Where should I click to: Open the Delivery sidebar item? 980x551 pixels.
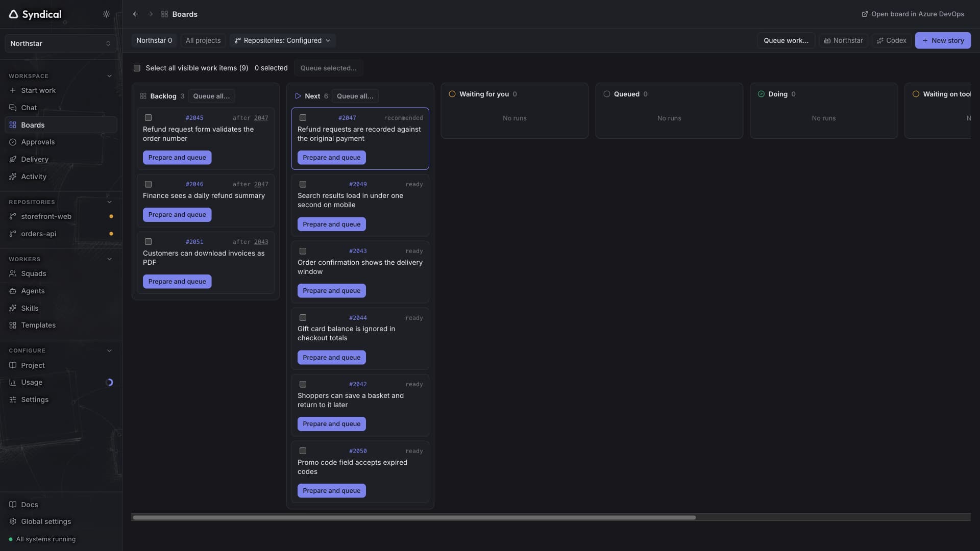click(x=61, y=159)
